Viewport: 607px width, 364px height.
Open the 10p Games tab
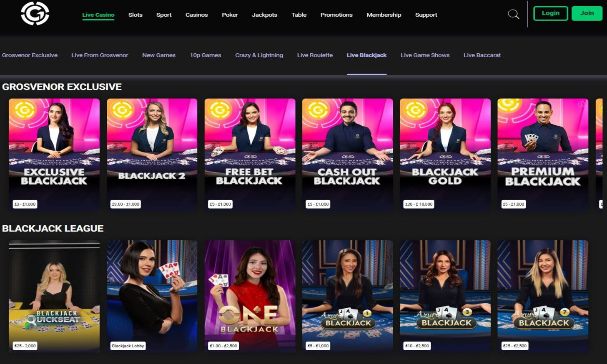(x=205, y=55)
